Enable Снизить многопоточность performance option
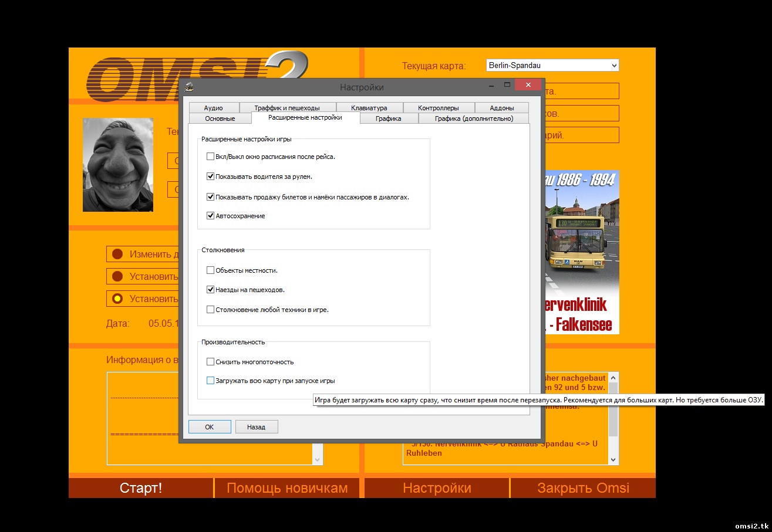 [210, 361]
